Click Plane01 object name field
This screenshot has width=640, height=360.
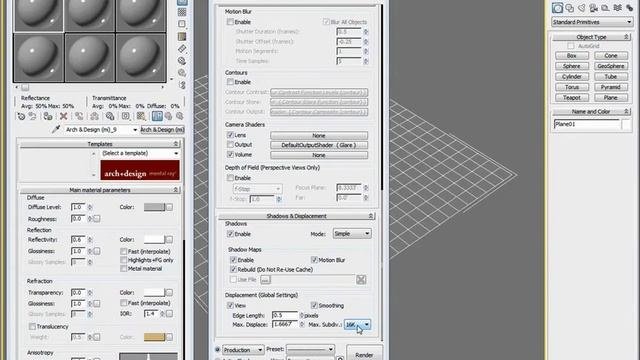click(587, 124)
